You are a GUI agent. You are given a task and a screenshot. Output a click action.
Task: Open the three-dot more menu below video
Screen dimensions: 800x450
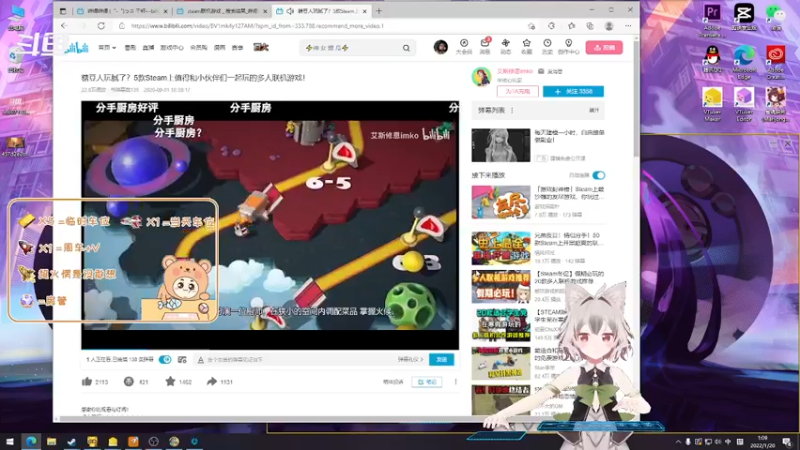[456, 382]
